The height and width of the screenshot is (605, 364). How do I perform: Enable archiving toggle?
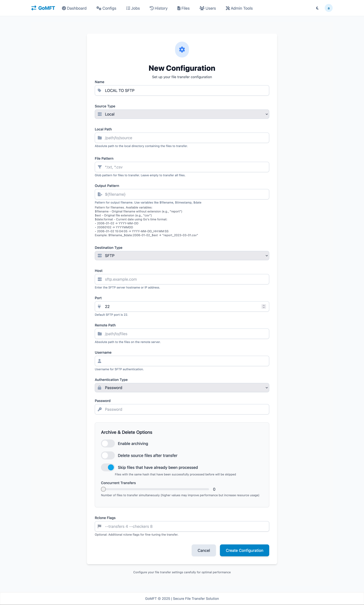click(x=108, y=443)
